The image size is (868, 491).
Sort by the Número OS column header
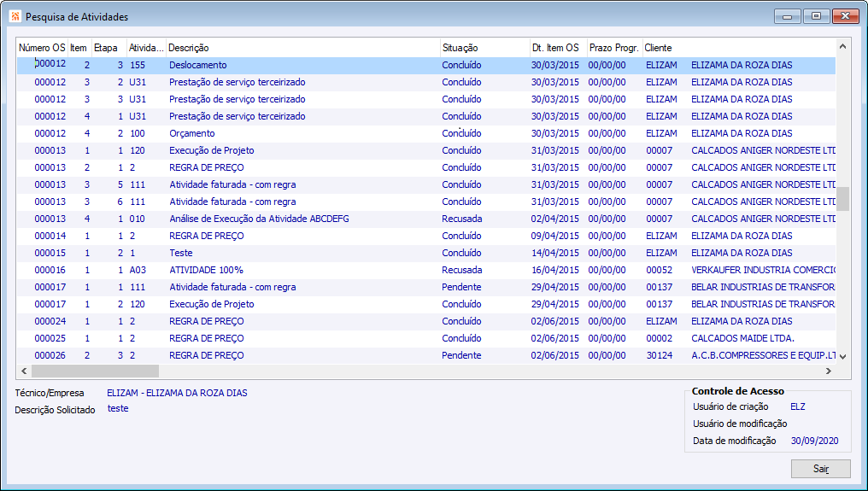point(42,48)
